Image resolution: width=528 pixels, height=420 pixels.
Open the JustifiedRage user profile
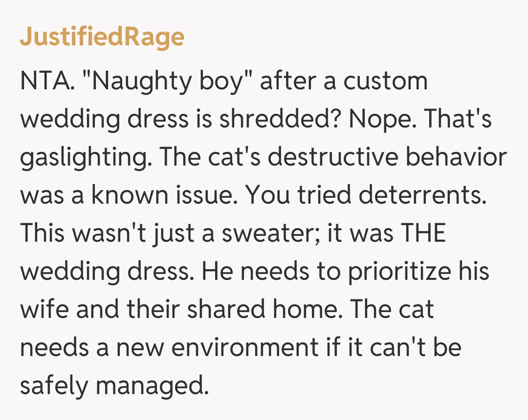tap(102, 37)
